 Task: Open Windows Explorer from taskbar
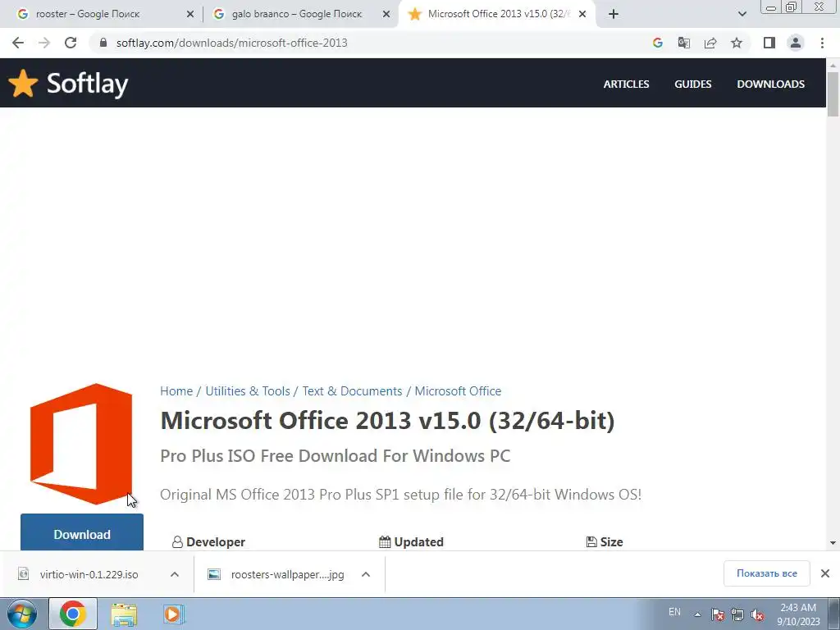124,614
